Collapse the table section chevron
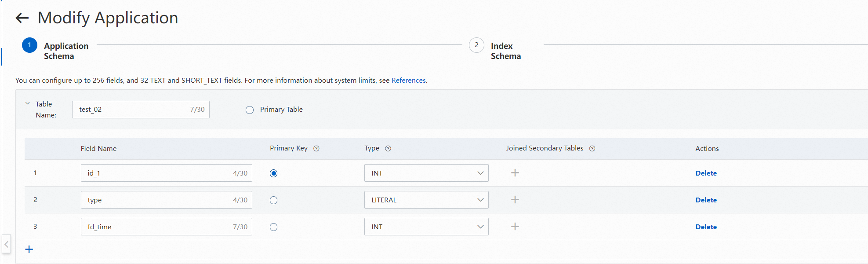The width and height of the screenshot is (868, 264). point(27,104)
